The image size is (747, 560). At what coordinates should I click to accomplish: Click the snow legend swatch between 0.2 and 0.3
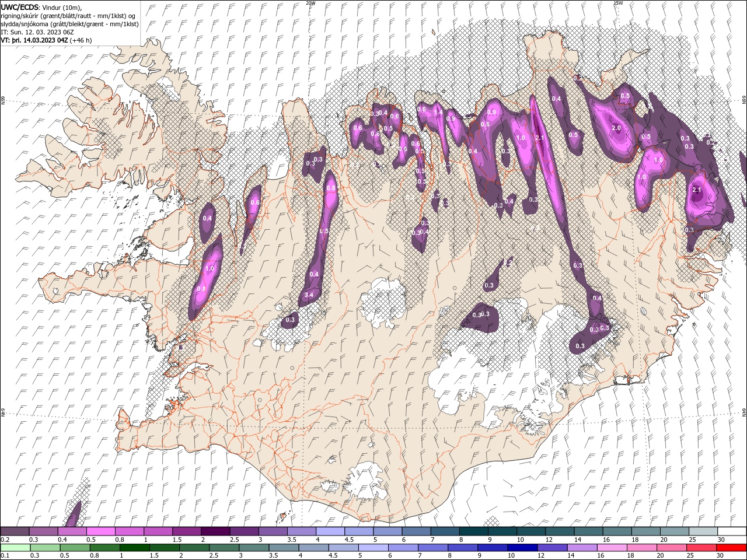point(16,531)
